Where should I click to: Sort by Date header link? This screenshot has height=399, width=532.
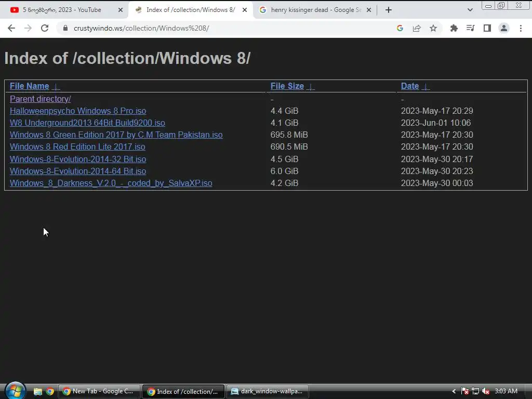click(x=410, y=86)
